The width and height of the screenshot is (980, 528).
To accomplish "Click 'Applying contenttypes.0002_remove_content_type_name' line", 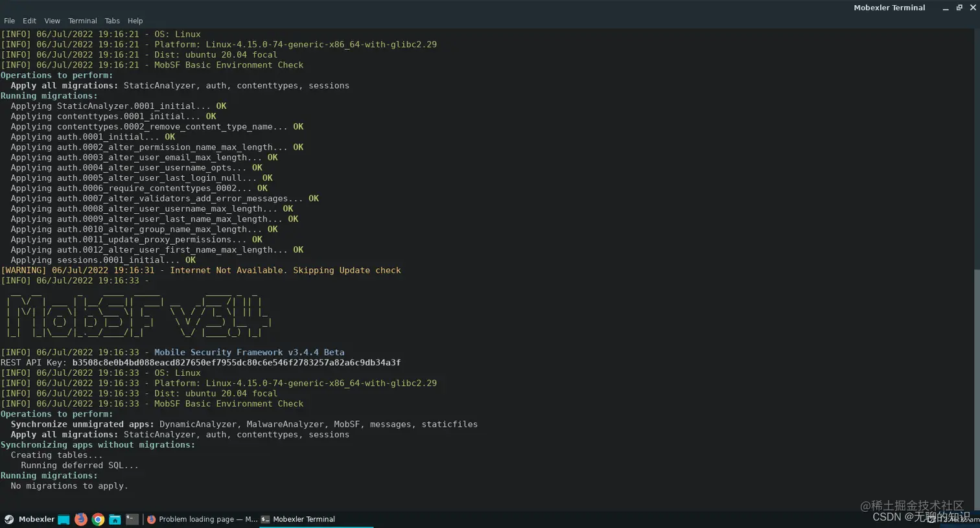I will pyautogui.click(x=157, y=126).
